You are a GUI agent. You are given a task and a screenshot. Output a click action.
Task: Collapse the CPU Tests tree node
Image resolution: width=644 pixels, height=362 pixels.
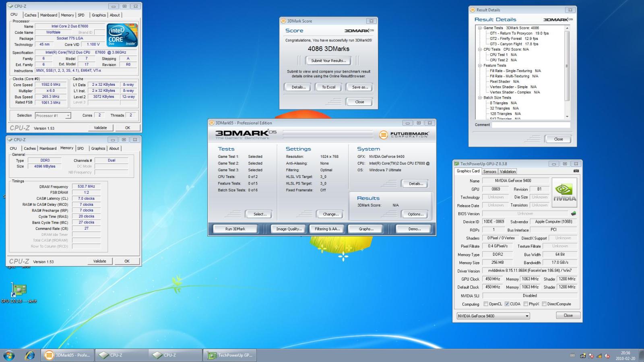480,49
